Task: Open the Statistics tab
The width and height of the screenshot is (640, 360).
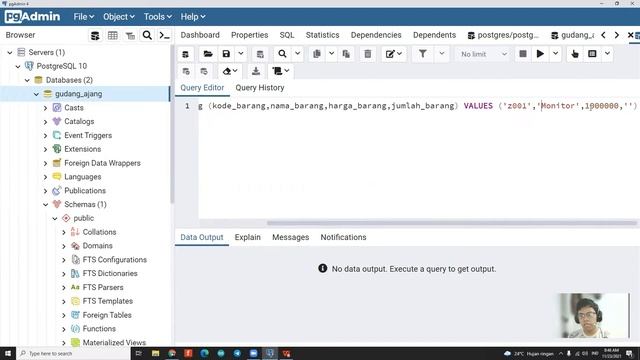Action: [322, 35]
